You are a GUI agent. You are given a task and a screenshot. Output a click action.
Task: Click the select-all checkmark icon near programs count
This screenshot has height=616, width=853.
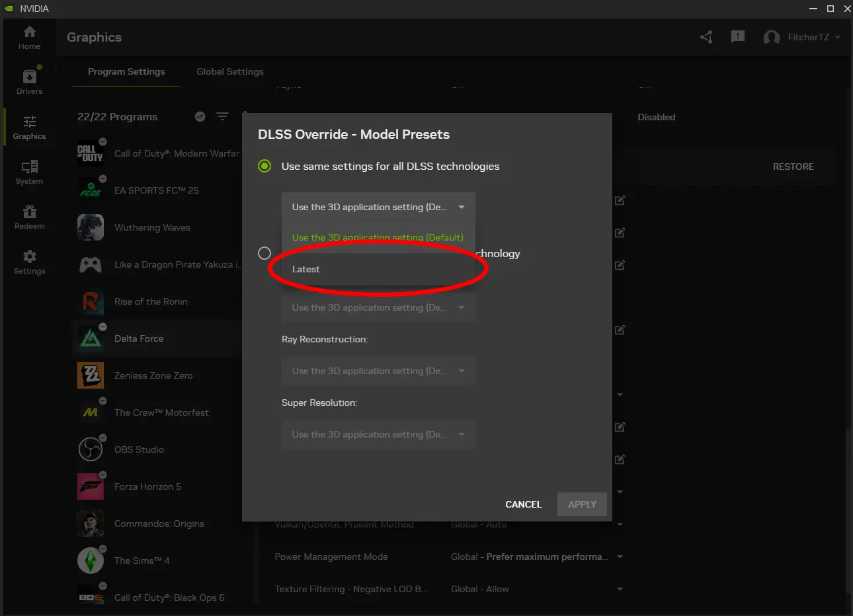tap(200, 116)
